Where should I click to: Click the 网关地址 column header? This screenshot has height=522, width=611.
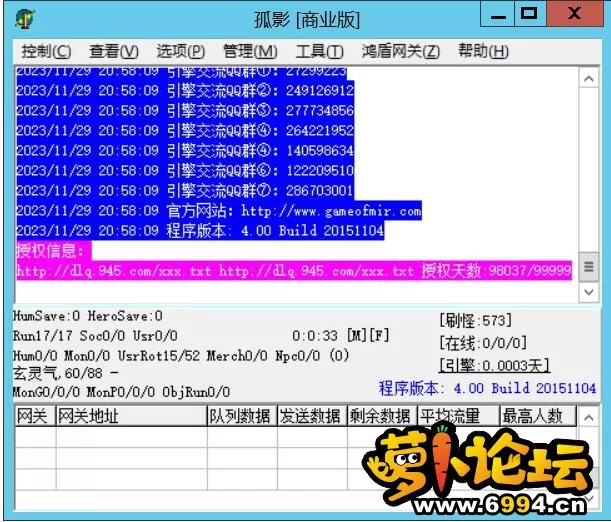tap(131, 416)
